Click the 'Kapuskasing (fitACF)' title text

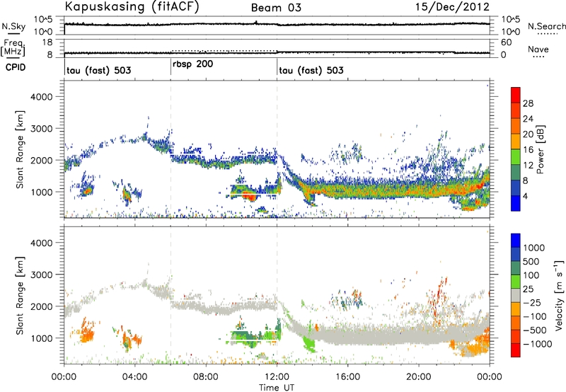[x=132, y=7]
